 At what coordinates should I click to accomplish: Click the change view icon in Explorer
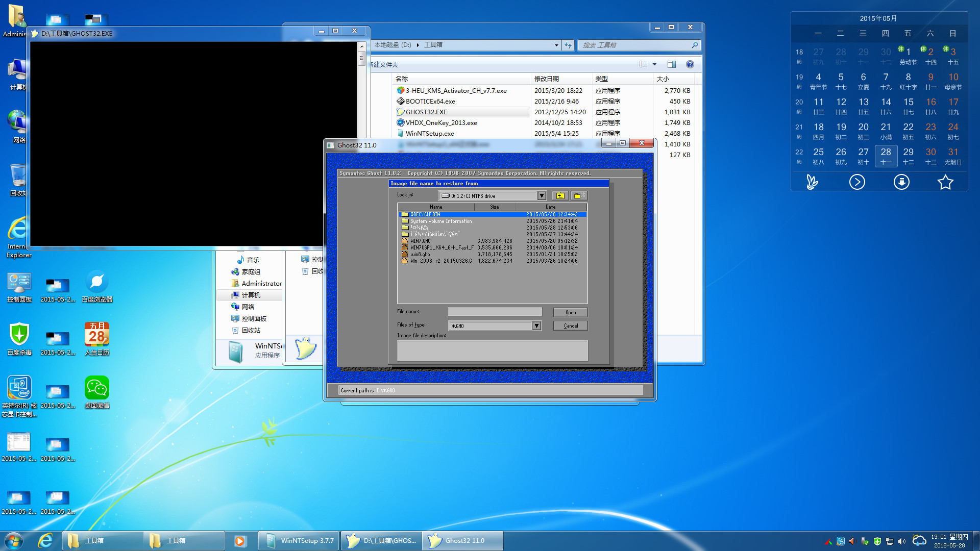[x=643, y=64]
